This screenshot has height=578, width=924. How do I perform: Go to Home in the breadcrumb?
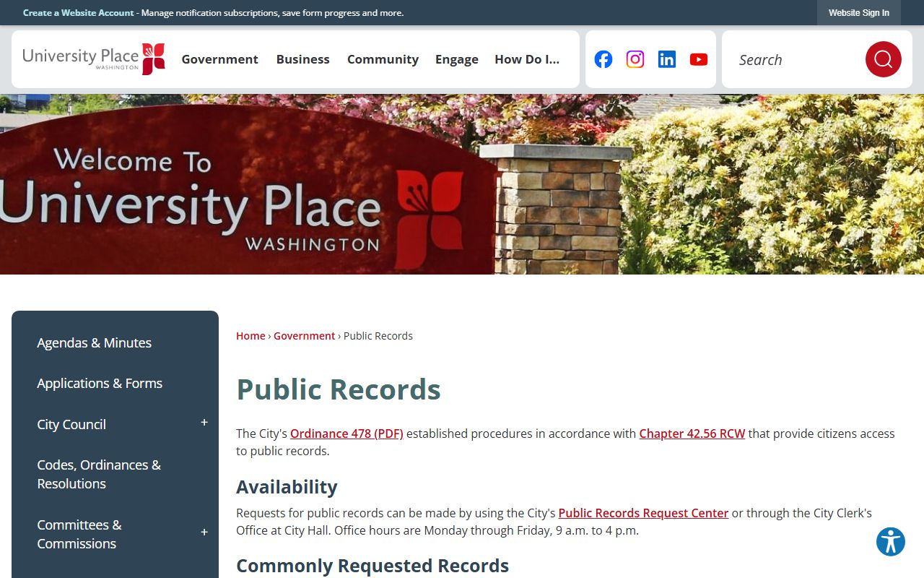click(x=250, y=336)
